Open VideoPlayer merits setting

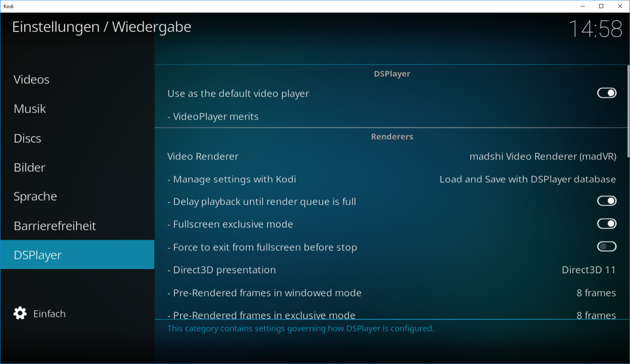tap(392, 116)
